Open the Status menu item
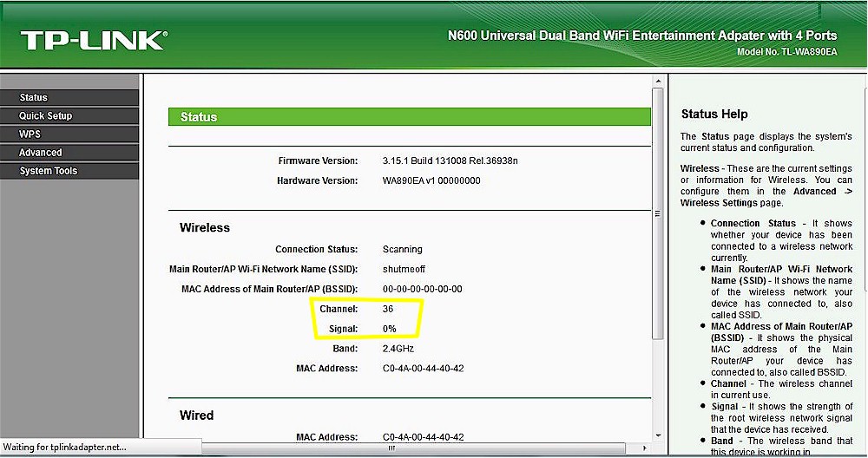Screen dimensions: 868x458 tap(69, 97)
